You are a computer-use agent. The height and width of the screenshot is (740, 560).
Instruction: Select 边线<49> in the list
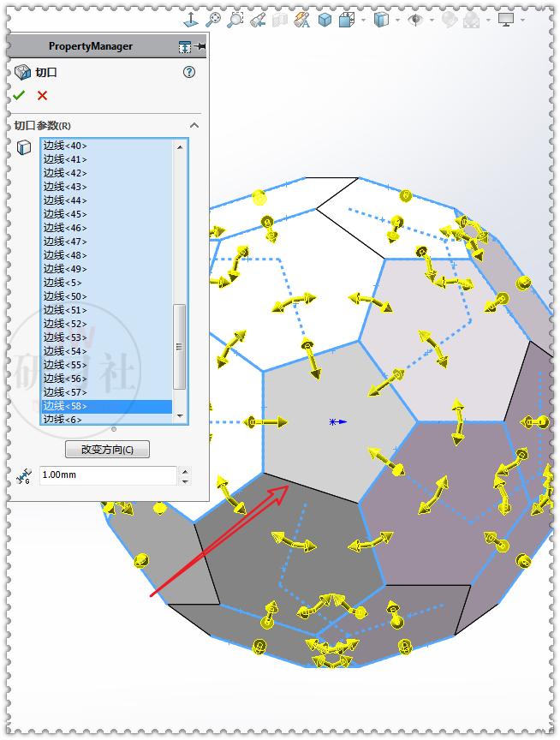(107, 269)
